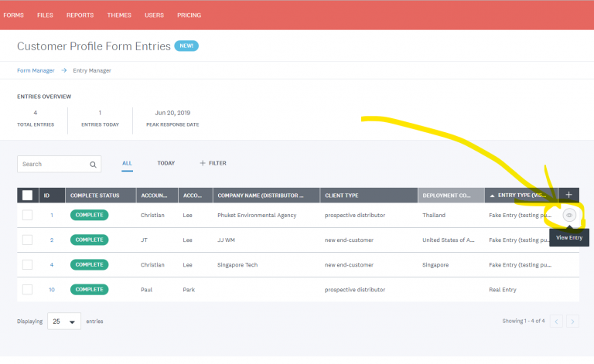Image resolution: width=594 pixels, height=364 pixels.
Task: Click the eye View Entry icon
Action: tap(569, 215)
